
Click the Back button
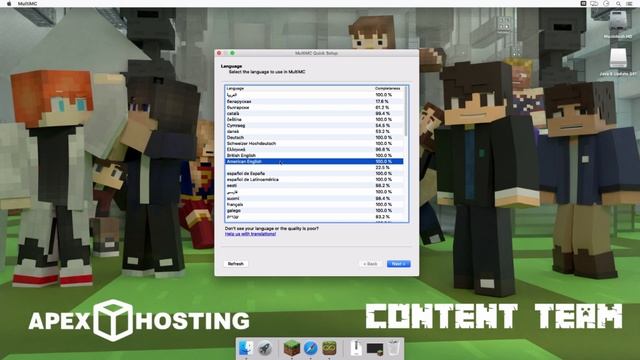(x=370, y=264)
